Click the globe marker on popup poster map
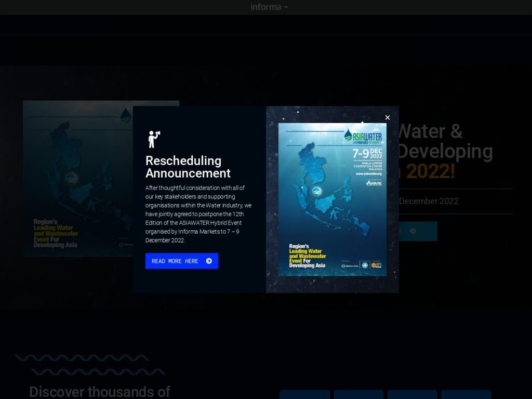The height and width of the screenshot is (399, 532). coord(316,191)
